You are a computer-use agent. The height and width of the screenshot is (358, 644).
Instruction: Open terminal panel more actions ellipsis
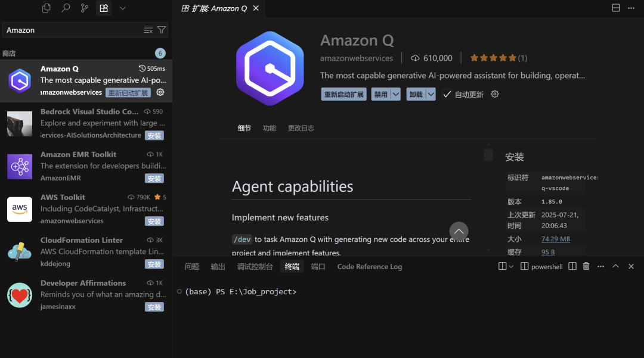click(601, 266)
